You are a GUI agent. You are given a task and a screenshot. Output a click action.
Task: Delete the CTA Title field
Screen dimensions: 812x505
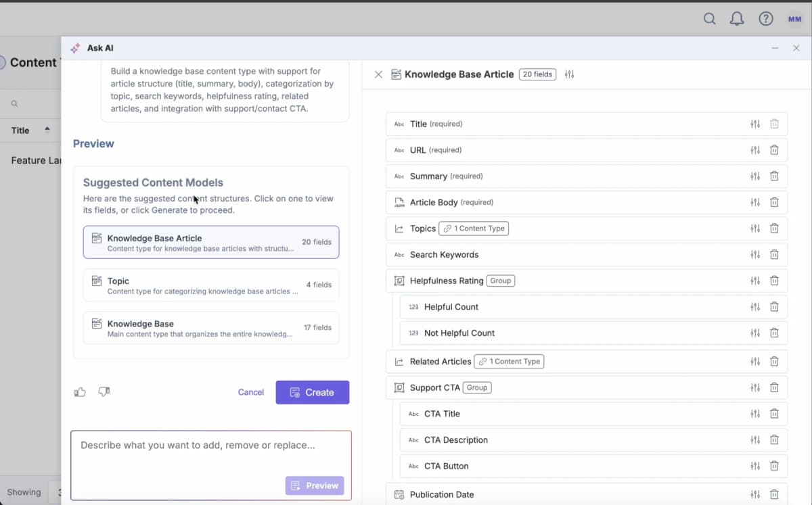[x=774, y=414]
